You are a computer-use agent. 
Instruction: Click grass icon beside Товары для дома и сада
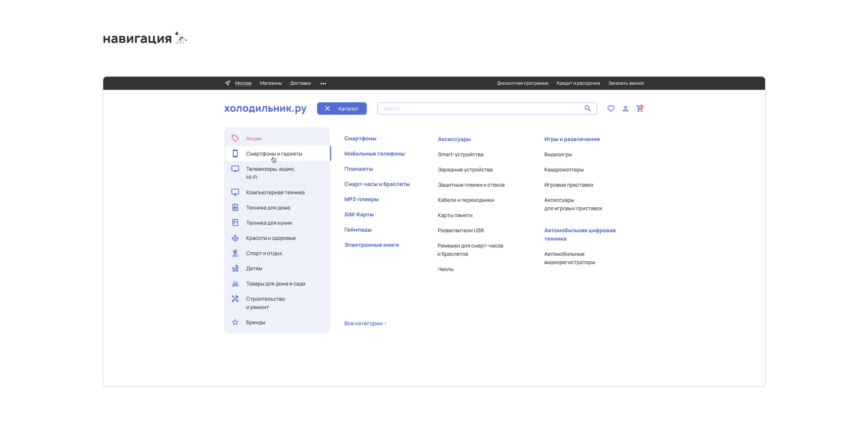pos(235,283)
